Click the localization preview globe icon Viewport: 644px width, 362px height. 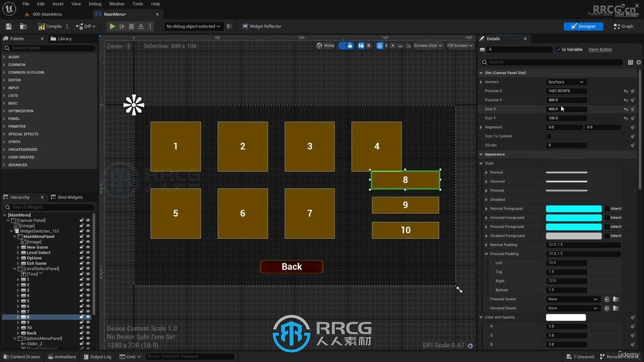tap(319, 45)
